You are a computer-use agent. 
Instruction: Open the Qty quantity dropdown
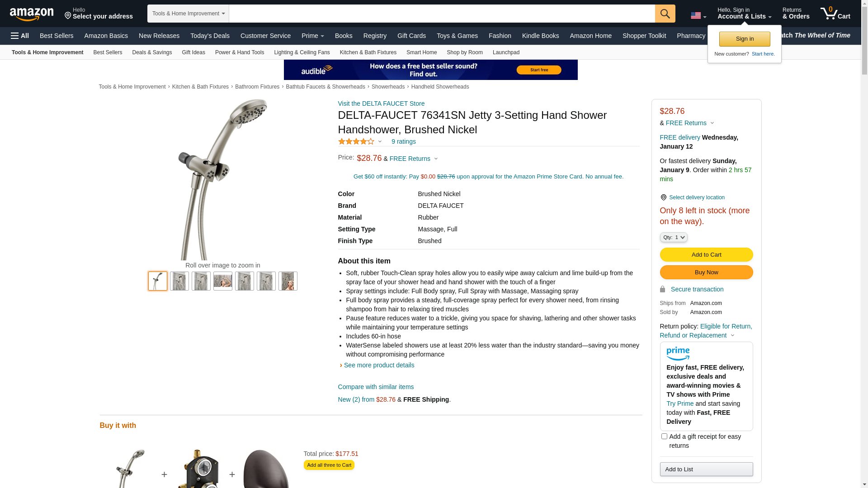674,237
